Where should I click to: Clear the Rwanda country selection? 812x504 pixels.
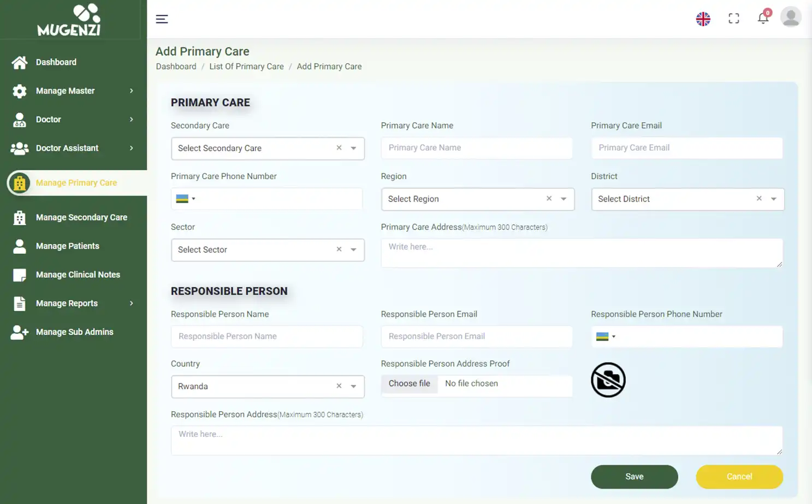point(339,386)
